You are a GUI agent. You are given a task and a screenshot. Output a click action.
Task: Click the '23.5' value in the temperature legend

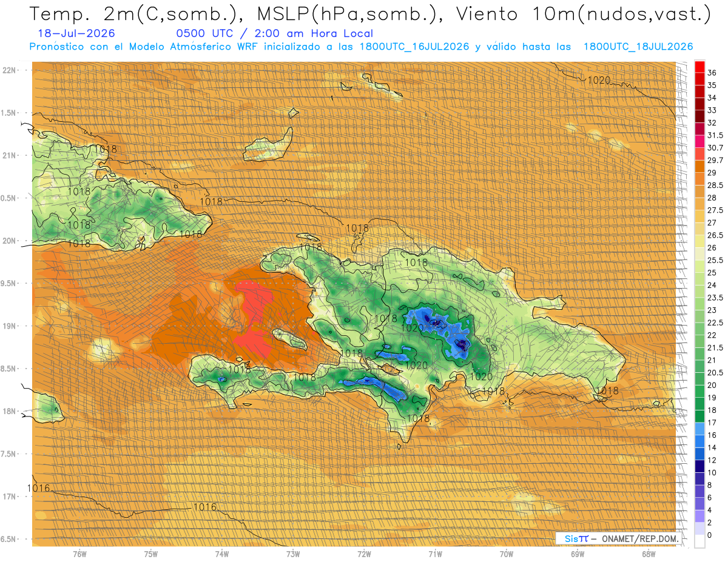(715, 298)
